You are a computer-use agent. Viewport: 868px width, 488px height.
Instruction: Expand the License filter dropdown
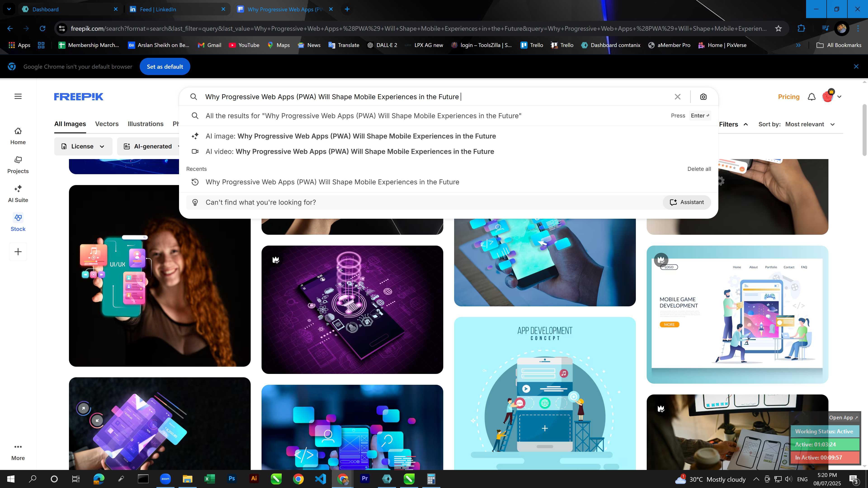[83, 146]
